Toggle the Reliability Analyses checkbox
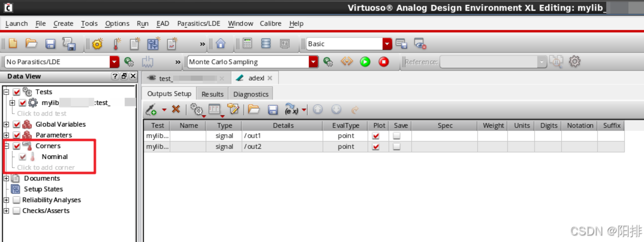 16,200
